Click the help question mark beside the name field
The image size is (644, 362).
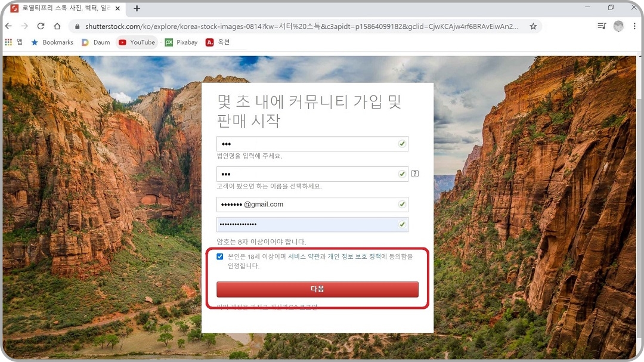point(415,173)
